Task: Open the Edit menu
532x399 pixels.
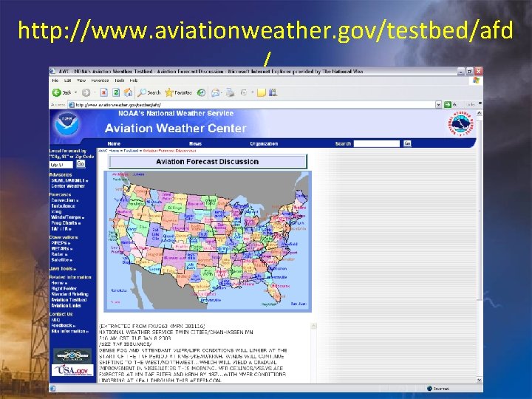Action: click(x=68, y=81)
